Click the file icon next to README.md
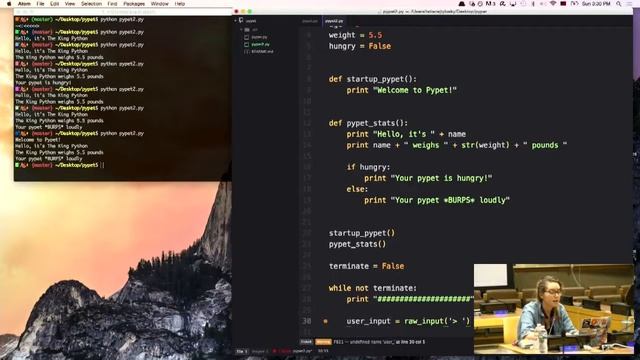The height and width of the screenshot is (360, 640). click(247, 51)
